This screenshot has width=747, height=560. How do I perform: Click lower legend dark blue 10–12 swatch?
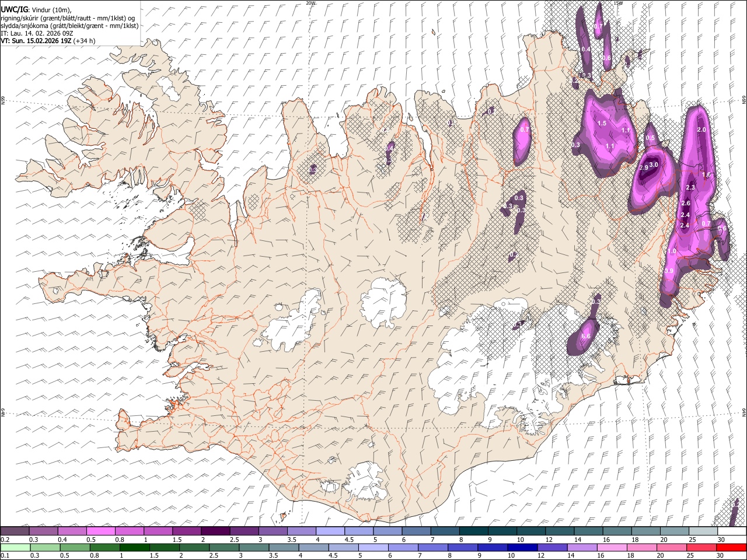click(x=522, y=548)
